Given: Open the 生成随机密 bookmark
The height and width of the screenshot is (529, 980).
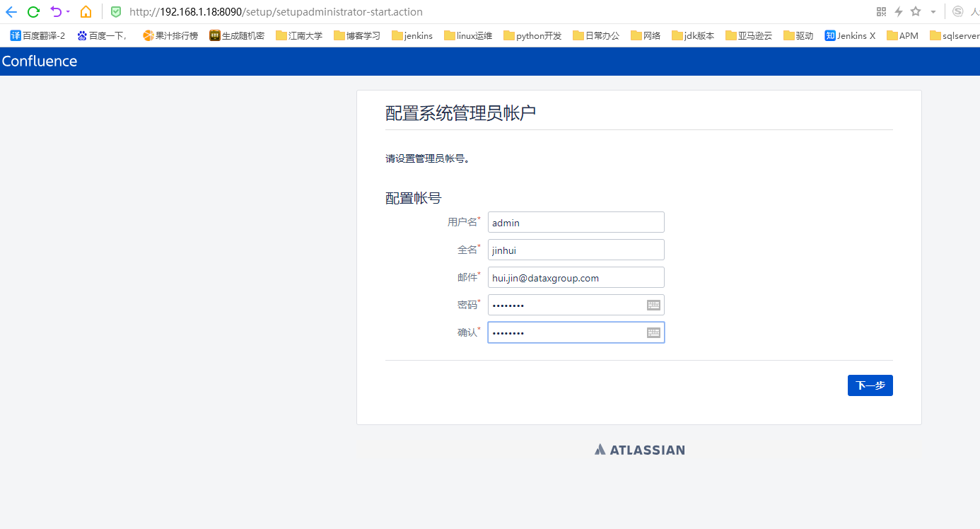Looking at the screenshot, I should click(237, 35).
